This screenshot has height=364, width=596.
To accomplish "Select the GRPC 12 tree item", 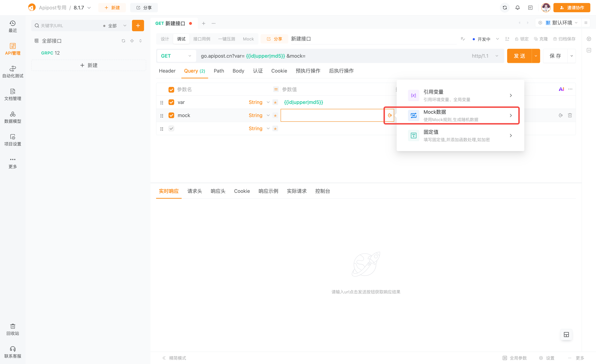I will [x=50, y=53].
